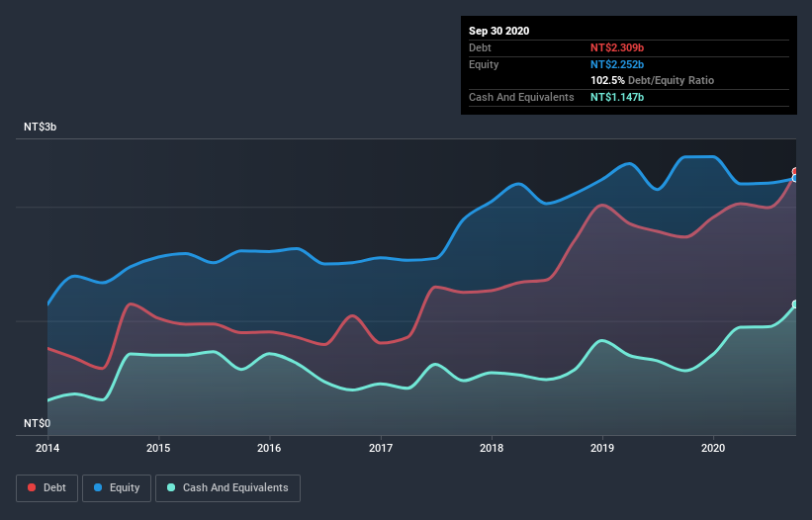This screenshot has width=812, height=520.
Task: Select the 2015 x-axis label
Action: click(158, 448)
